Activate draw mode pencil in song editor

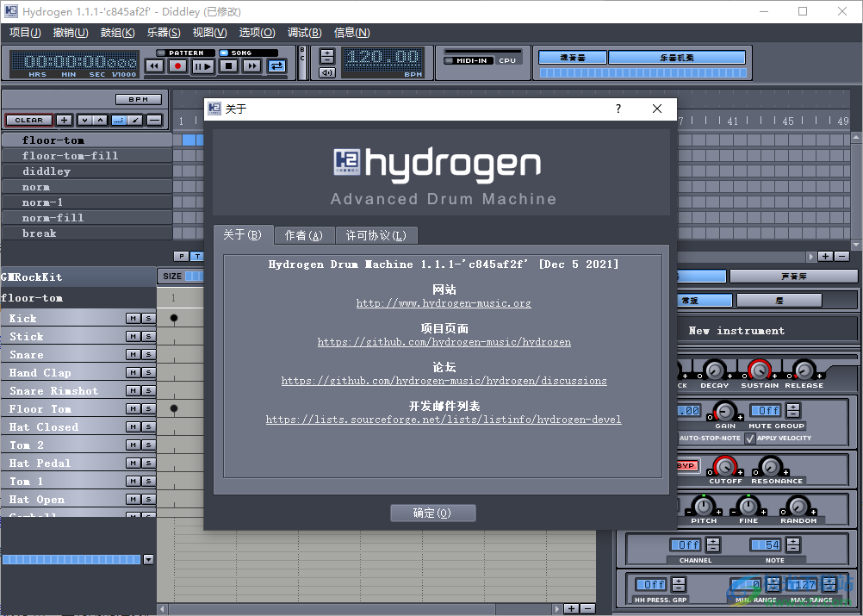[x=135, y=120]
